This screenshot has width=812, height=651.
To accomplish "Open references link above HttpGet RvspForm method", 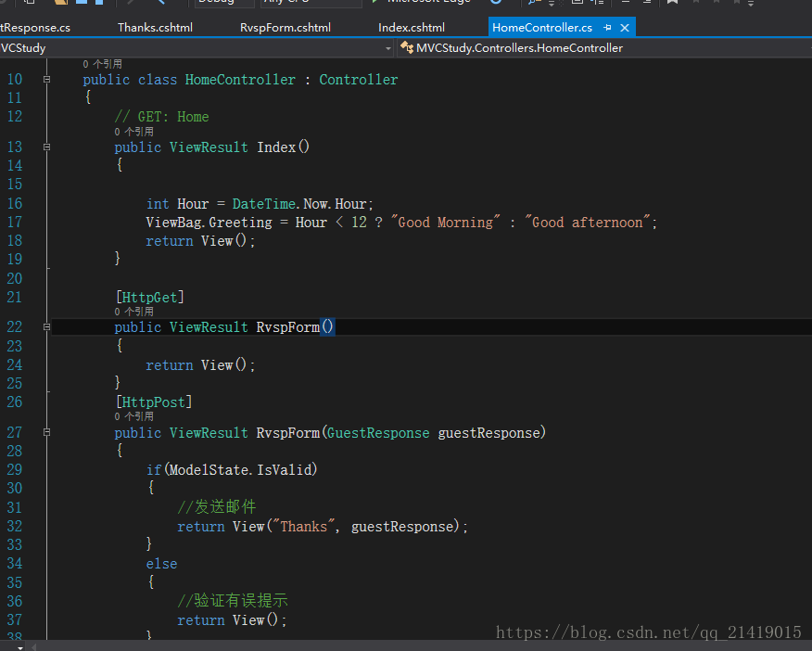I will pyautogui.click(x=133, y=312).
